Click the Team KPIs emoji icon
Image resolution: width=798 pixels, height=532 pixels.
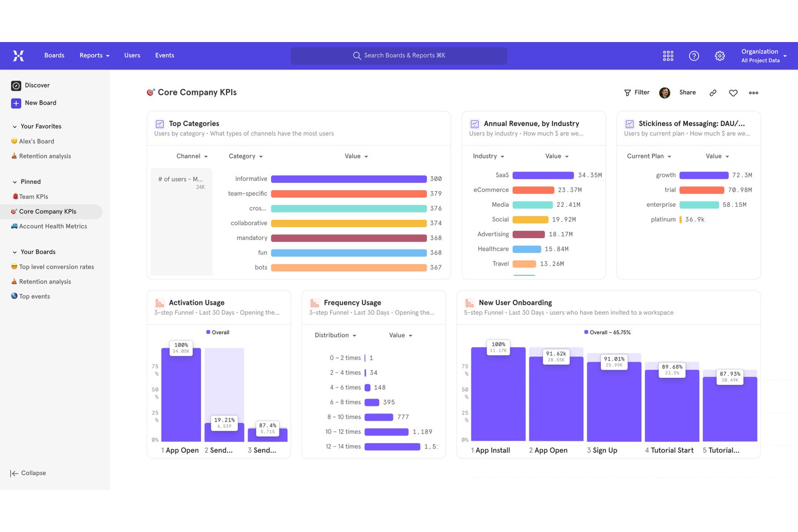15,197
